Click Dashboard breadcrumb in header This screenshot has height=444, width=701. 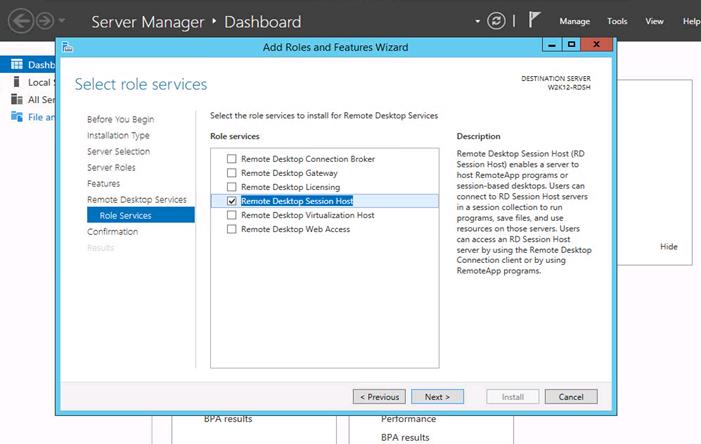point(263,21)
